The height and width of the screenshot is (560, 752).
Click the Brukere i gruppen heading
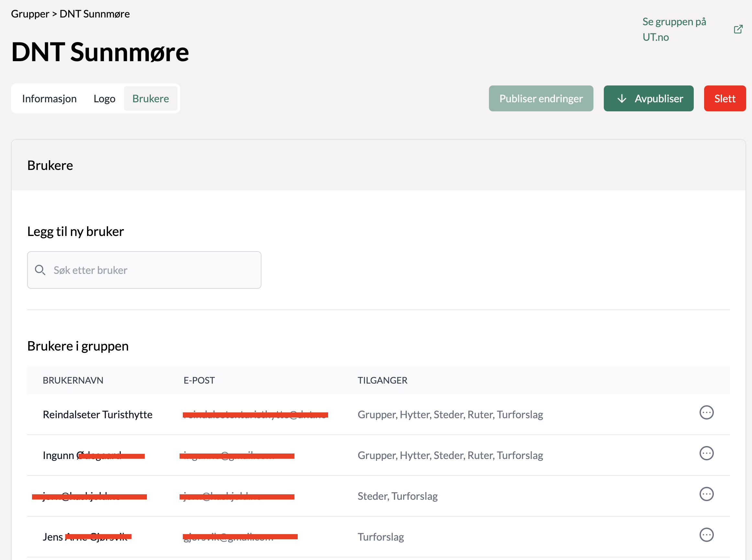pyautogui.click(x=78, y=346)
